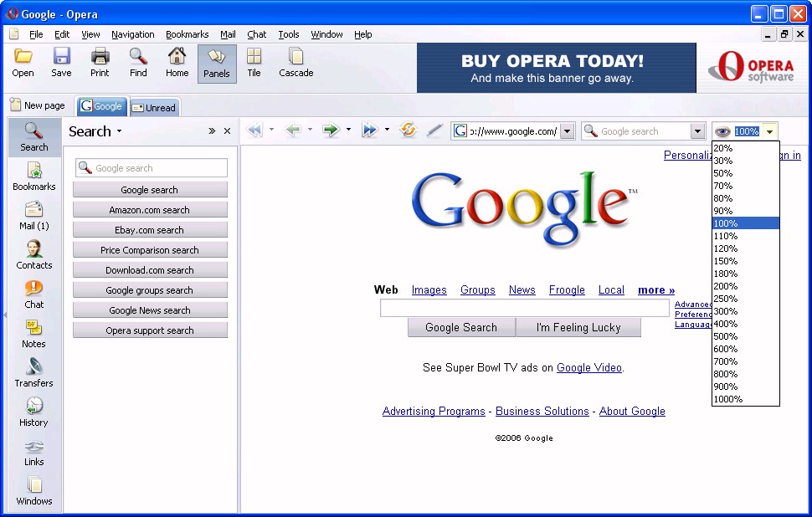Open the Chat panel

coord(34,294)
